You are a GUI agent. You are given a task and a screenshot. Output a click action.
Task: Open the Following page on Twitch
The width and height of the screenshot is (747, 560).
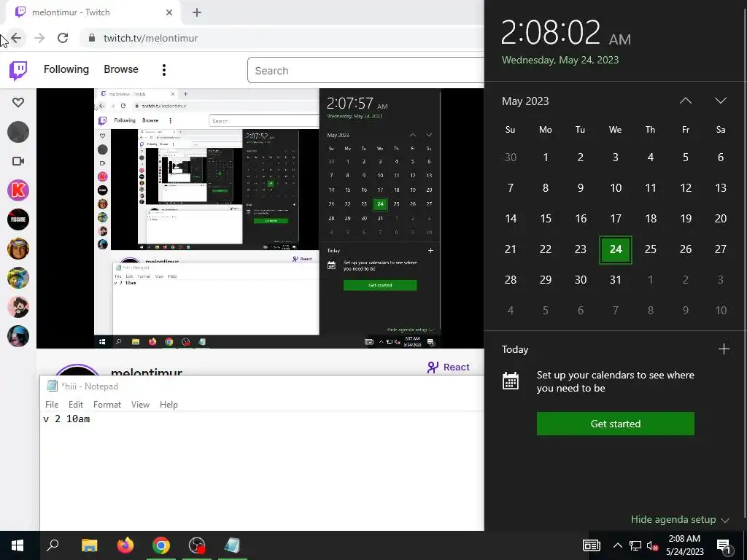(x=66, y=69)
